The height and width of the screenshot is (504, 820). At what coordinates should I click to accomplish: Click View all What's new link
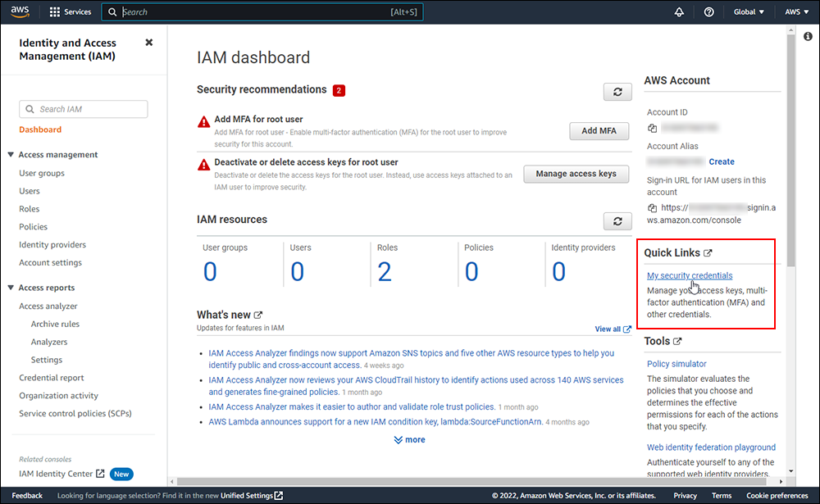(613, 329)
